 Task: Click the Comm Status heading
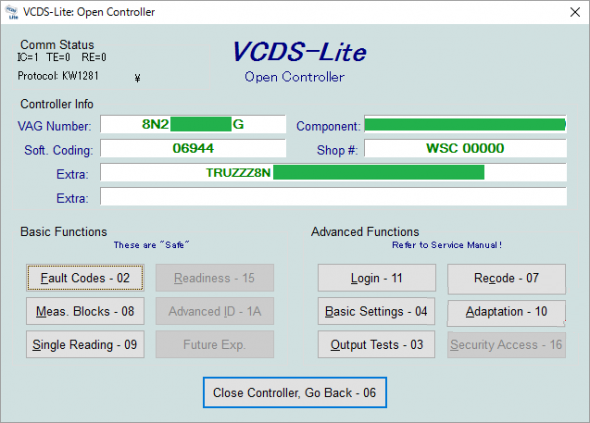(57, 45)
